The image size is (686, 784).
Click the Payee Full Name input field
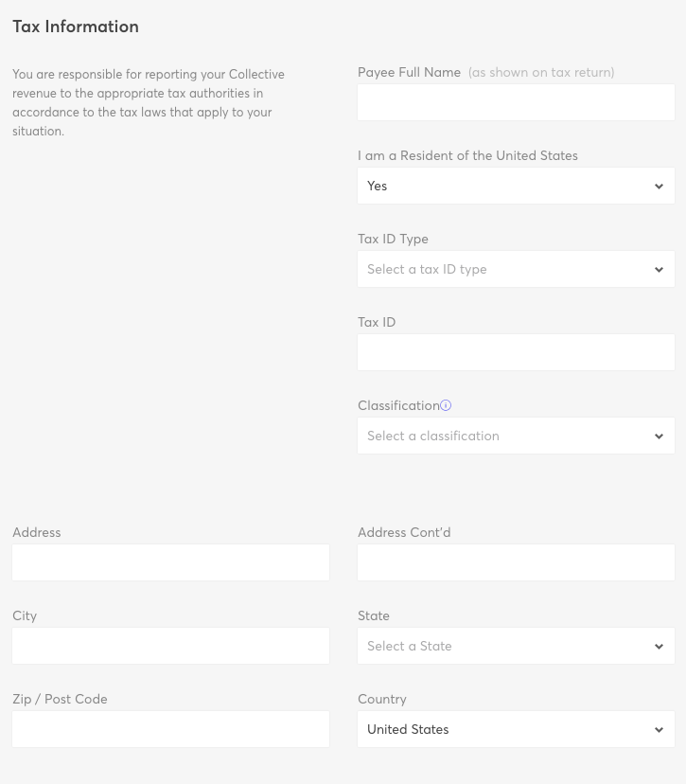[516, 102]
